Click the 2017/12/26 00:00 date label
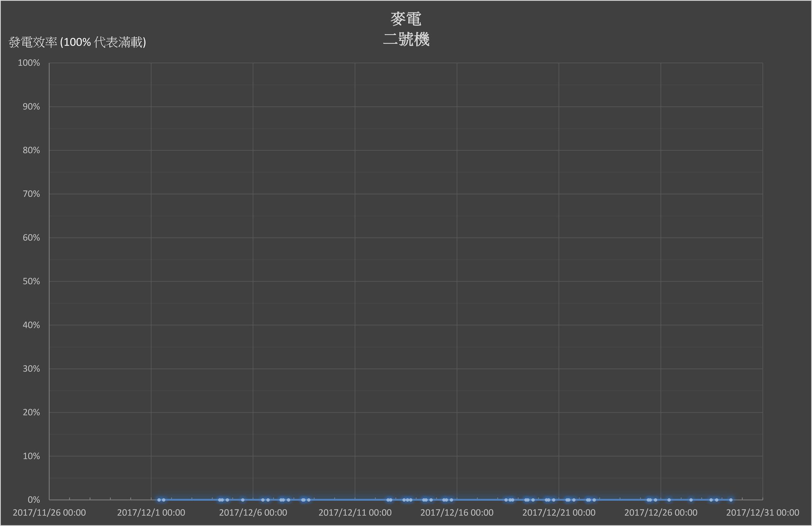 click(661, 513)
